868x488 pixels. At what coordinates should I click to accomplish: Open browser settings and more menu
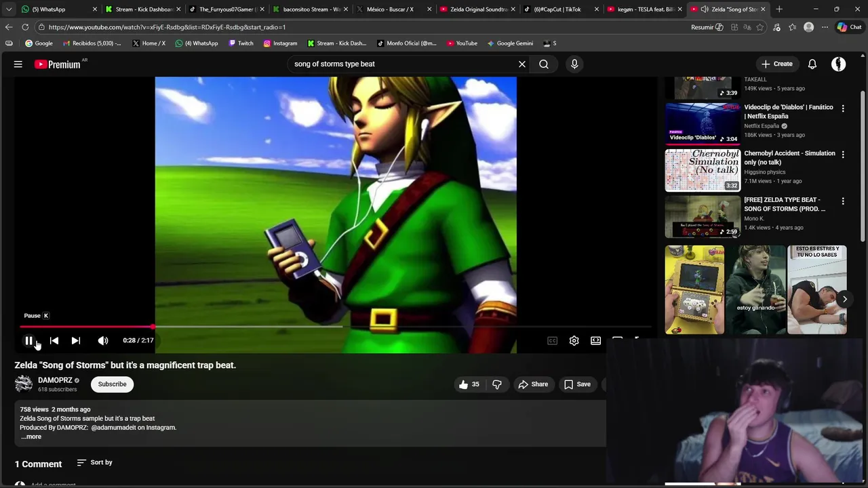tap(825, 27)
